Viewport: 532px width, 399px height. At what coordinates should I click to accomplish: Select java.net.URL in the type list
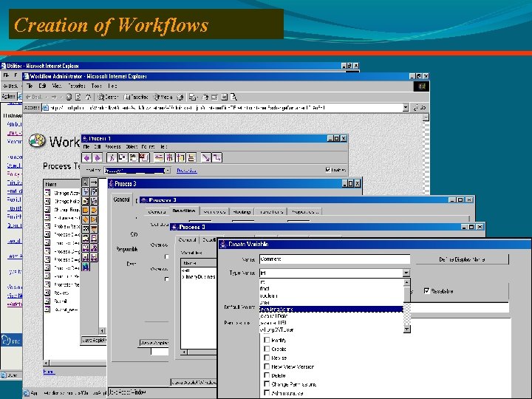pyautogui.click(x=331, y=323)
